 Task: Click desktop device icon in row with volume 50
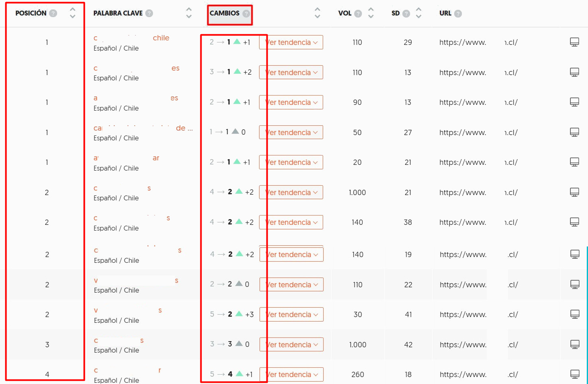coord(575,132)
